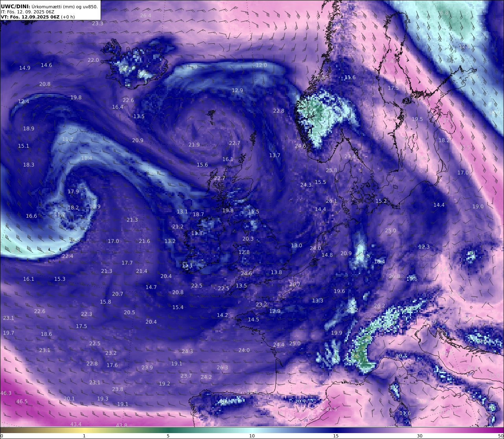Click the 17.9 value label
Screen dimensions: 504x439
click(x=73, y=191)
